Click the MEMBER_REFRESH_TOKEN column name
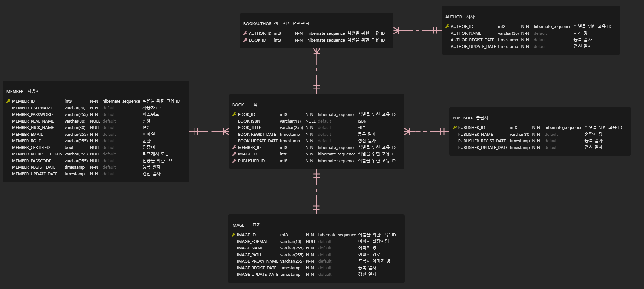Viewport: 644px width, 289px height. tap(37, 154)
